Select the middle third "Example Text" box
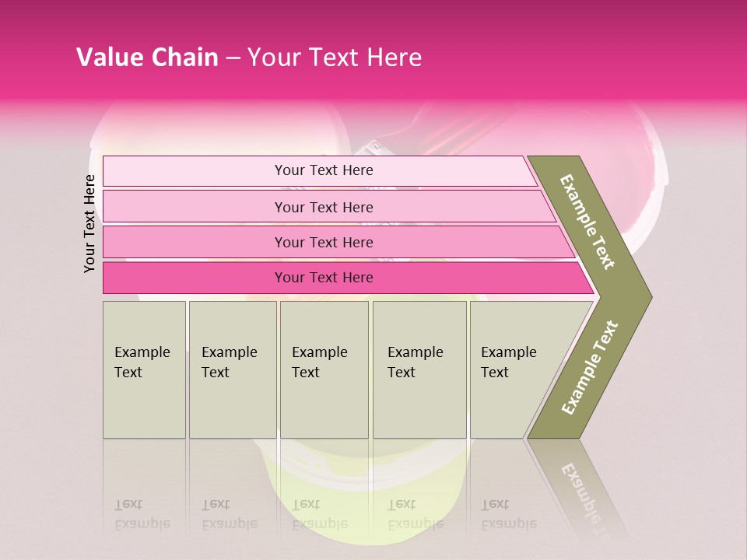Image resolution: width=747 pixels, height=560 pixels. (x=324, y=369)
